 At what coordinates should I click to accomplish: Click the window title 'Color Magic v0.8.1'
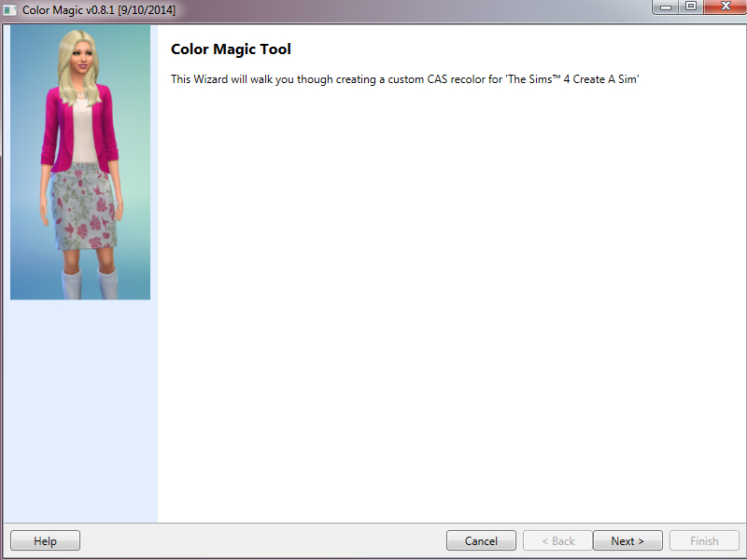point(99,9)
